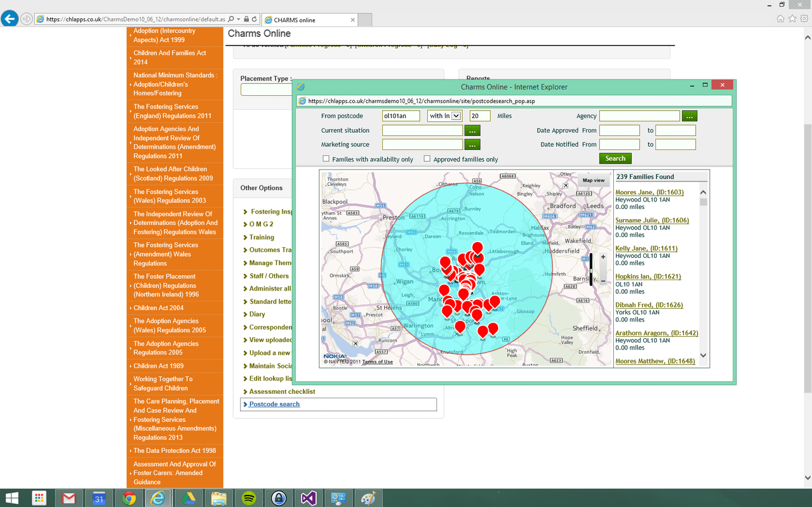Open Agency lookup ellipsis button
The height and width of the screenshot is (507, 812).
coord(689,116)
